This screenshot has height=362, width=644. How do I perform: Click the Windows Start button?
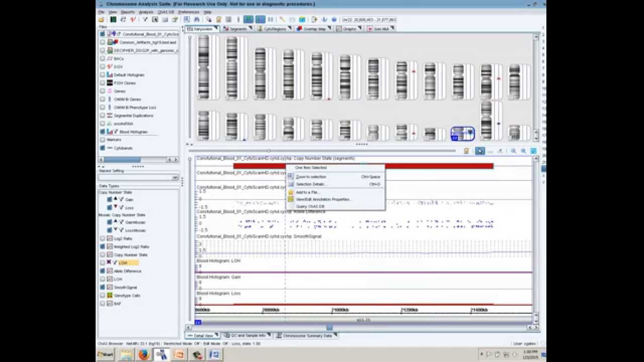pos(105,354)
